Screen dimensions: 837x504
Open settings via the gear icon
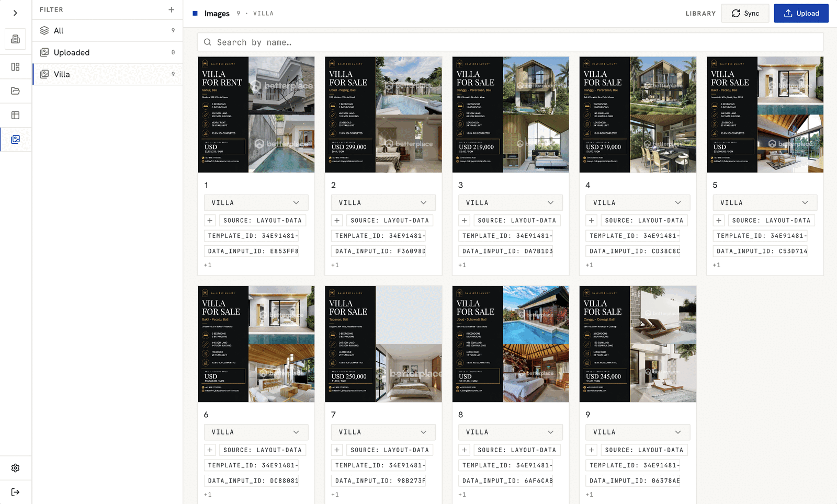pos(15,468)
